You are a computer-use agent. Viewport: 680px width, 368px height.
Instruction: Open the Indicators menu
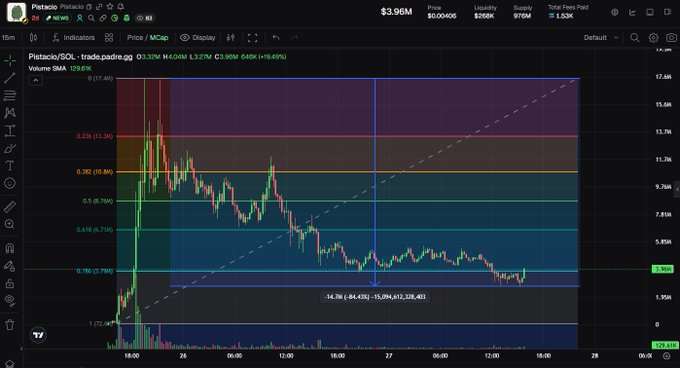(73, 38)
